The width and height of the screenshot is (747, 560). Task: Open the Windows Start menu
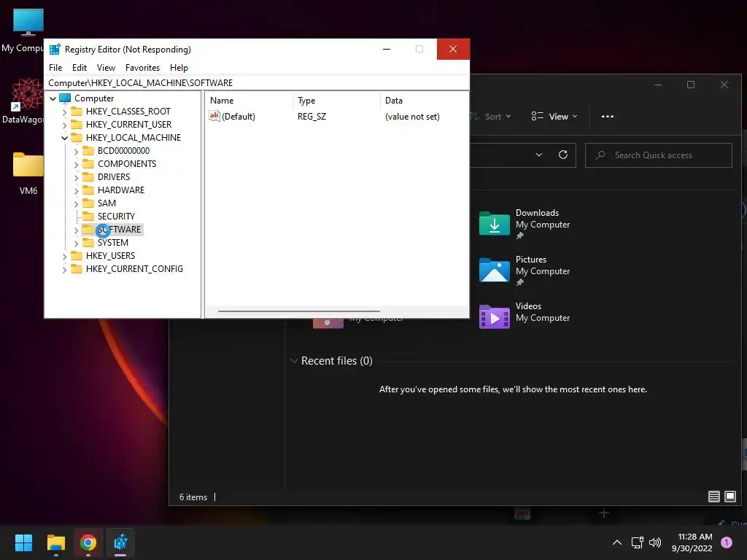23,542
